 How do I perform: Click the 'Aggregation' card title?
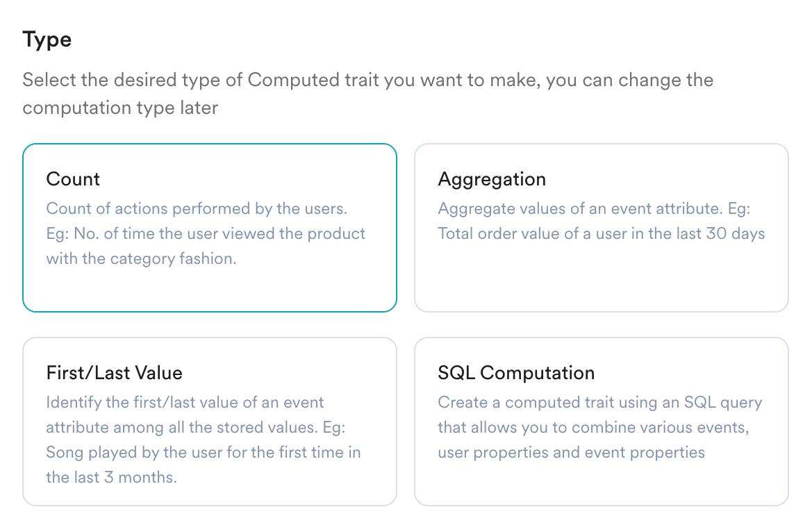click(x=492, y=179)
